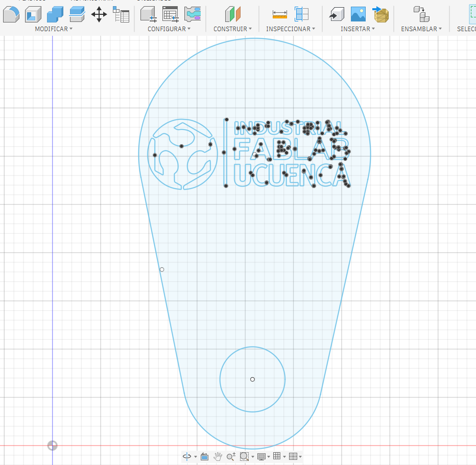Click the Insert Derive icon
The width and height of the screenshot is (476, 465).
(x=337, y=14)
